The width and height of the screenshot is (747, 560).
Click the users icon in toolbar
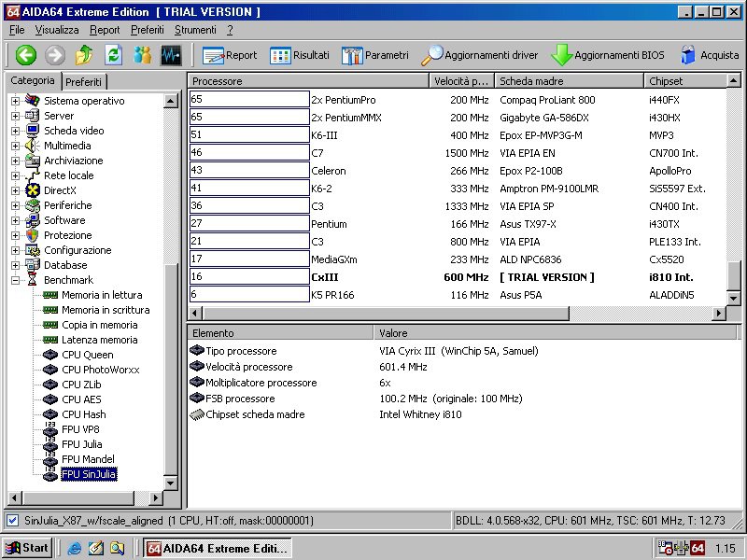pyautogui.click(x=142, y=55)
